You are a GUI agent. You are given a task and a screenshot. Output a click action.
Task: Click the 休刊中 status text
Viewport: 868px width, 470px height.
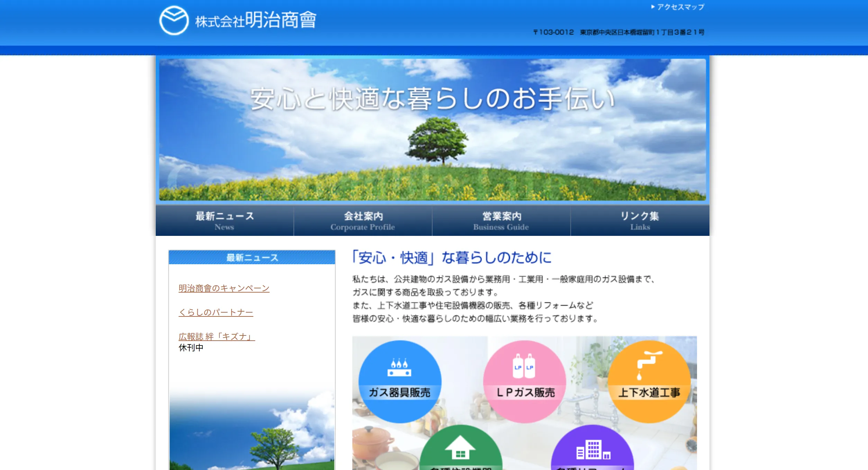click(191, 348)
